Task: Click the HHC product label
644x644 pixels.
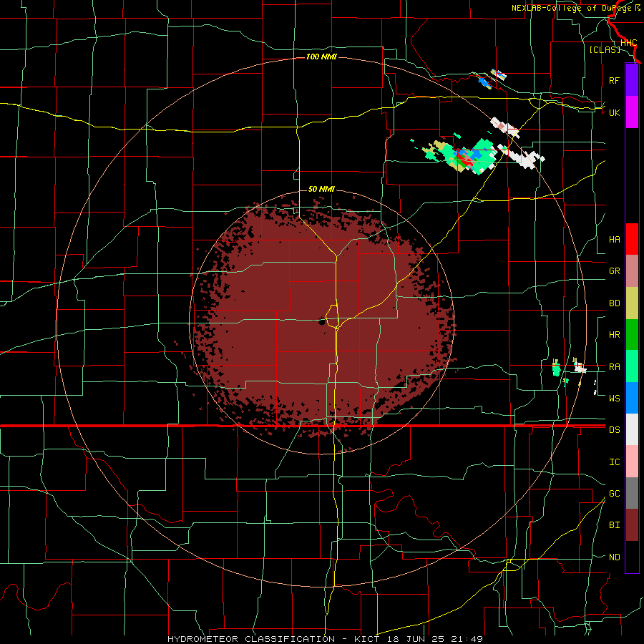Action: pos(628,43)
